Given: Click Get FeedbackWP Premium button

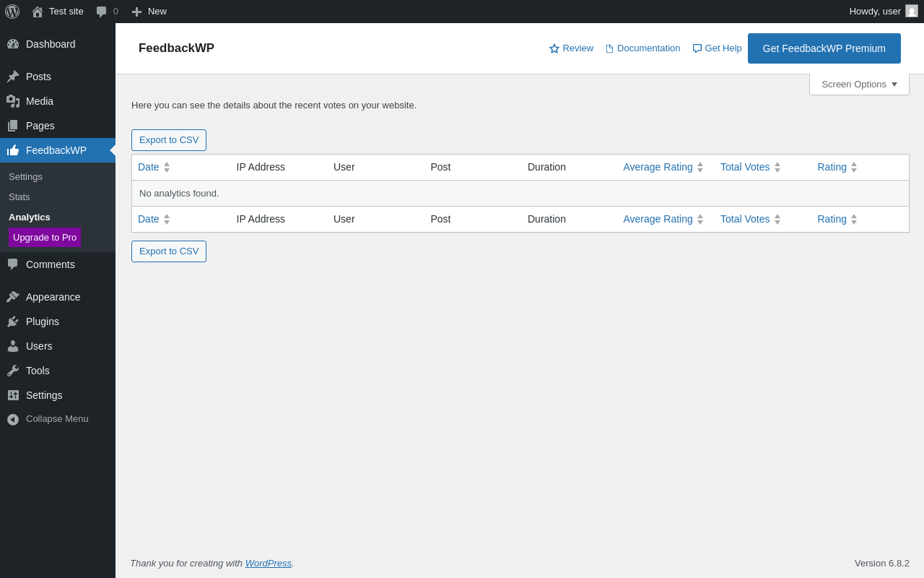Looking at the screenshot, I should [x=824, y=48].
